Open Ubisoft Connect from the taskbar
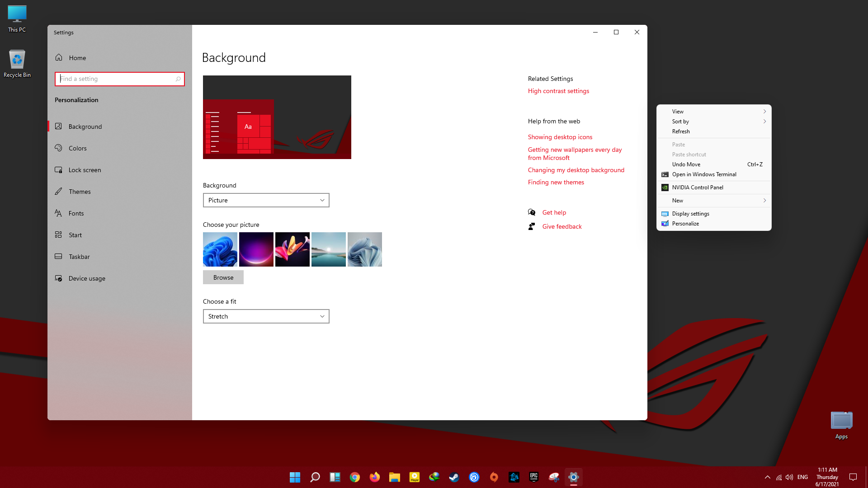This screenshot has width=868, height=488. (x=474, y=477)
